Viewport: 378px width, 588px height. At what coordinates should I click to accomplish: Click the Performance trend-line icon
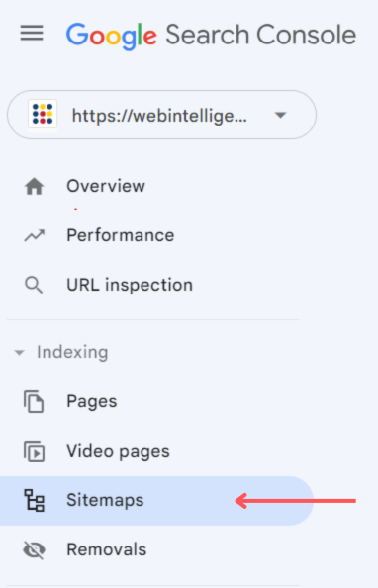(x=35, y=235)
